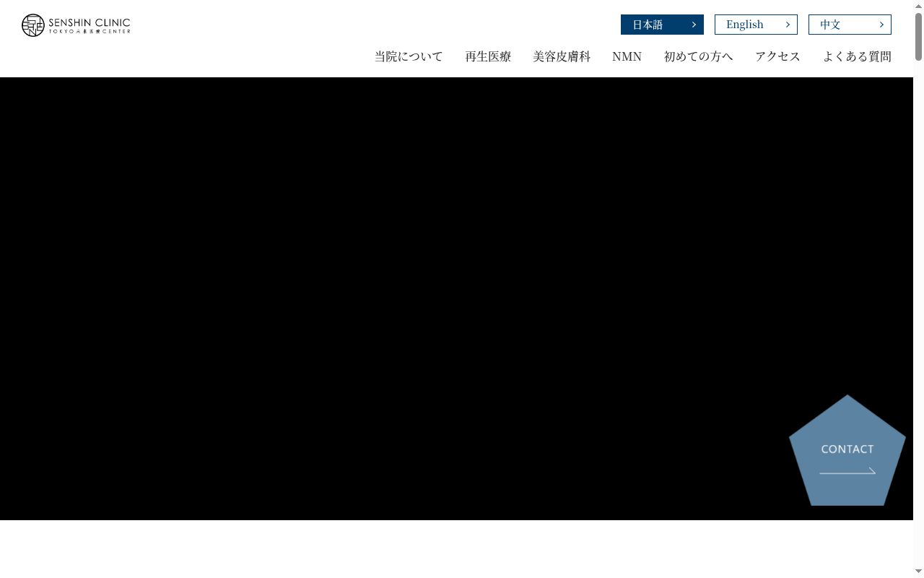Switch language to 日本語
This screenshot has height=578, width=924.
pyautogui.click(x=662, y=25)
